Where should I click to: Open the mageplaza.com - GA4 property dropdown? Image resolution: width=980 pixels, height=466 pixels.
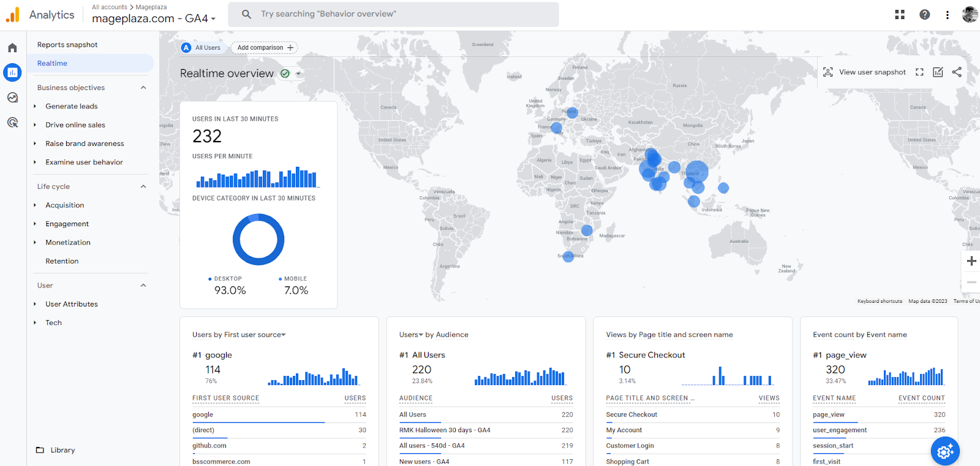(x=154, y=18)
